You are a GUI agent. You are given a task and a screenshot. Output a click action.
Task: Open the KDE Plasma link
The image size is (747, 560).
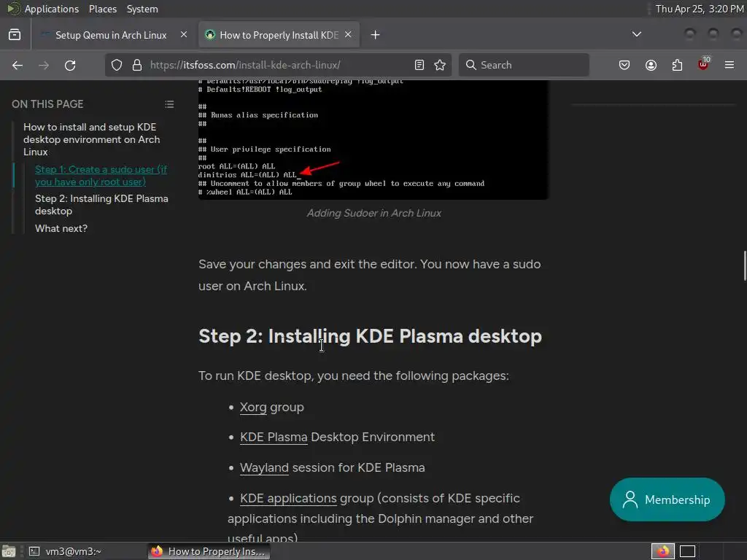[x=274, y=437]
